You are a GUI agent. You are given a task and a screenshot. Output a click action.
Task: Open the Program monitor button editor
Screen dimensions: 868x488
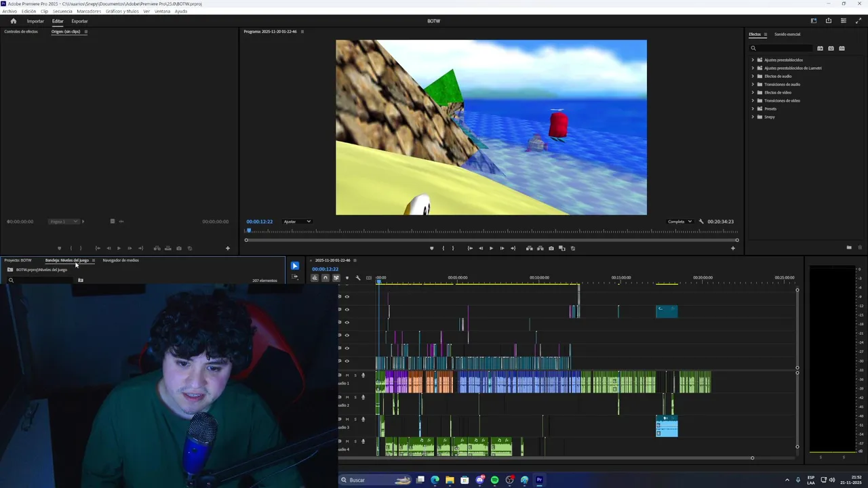pyautogui.click(x=732, y=248)
